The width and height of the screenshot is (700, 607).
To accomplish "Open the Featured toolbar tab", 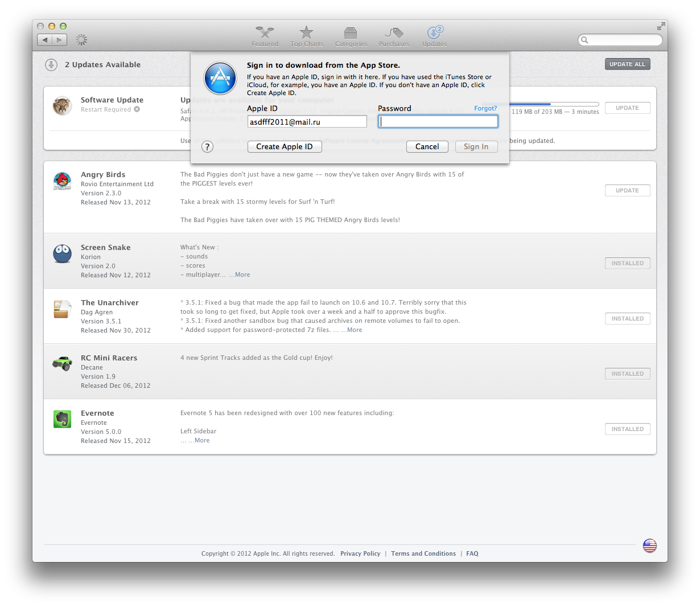I will 265,36.
